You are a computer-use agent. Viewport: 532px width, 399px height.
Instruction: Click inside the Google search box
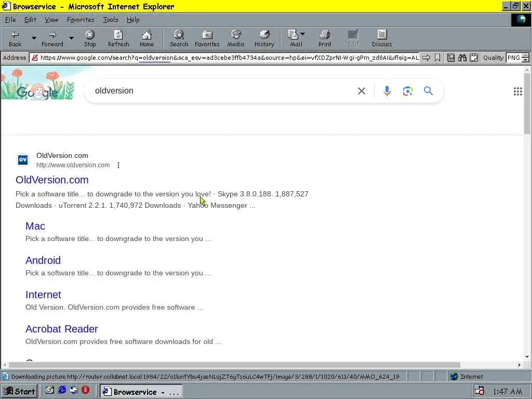coord(220,90)
